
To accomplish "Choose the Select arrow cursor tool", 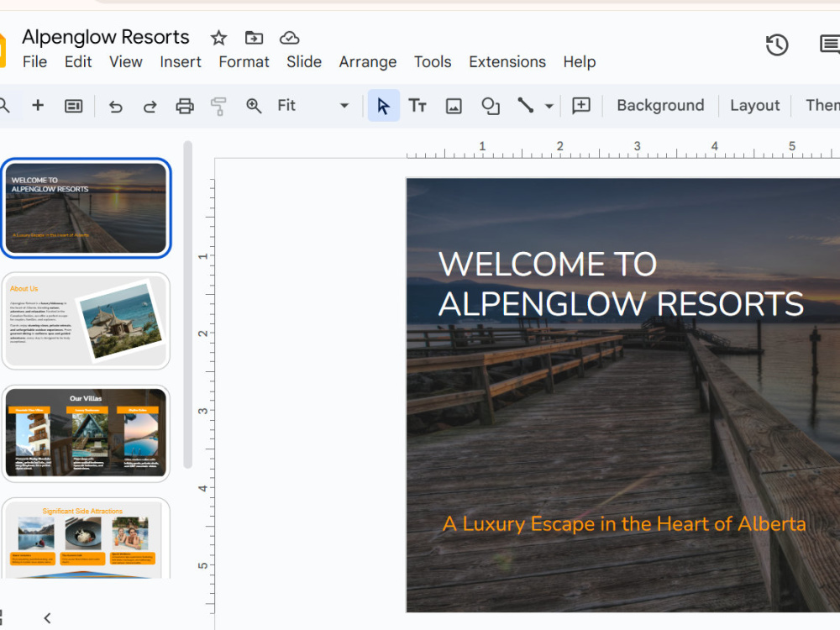I will pos(384,106).
